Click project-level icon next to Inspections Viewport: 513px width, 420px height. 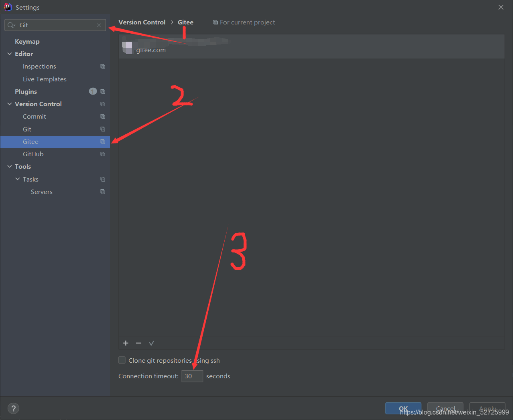coord(103,67)
